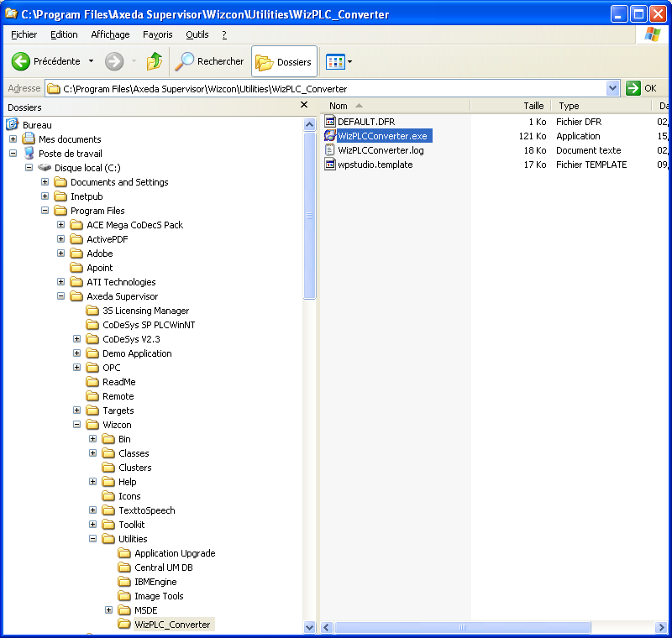The width and height of the screenshot is (672, 638).
Task: Select the Image Tools folder label
Action: pos(159,596)
